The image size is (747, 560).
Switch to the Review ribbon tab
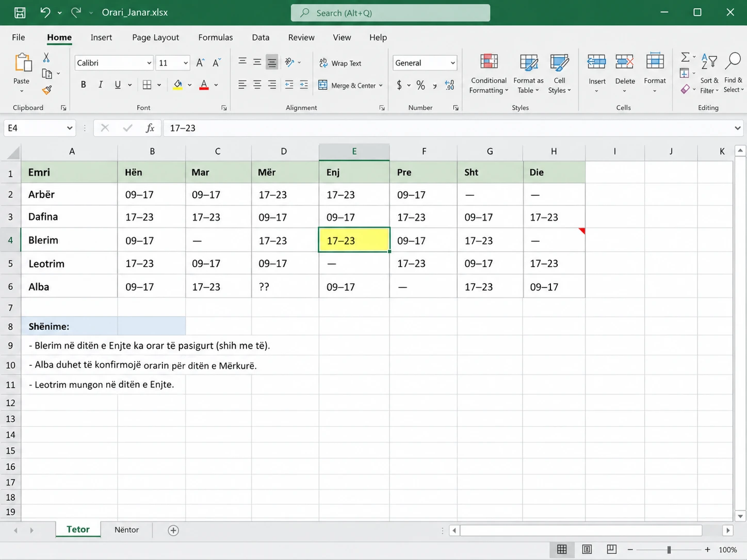coord(301,37)
